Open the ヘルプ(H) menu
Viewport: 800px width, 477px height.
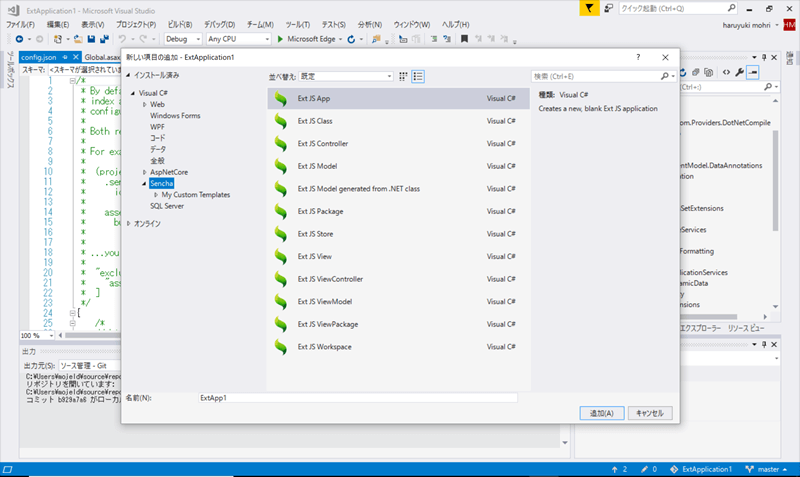tap(455, 24)
